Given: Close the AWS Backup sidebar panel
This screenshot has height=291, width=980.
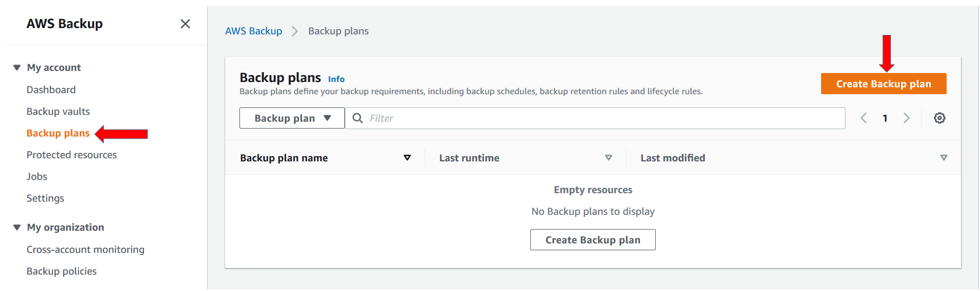Looking at the screenshot, I should point(185,24).
